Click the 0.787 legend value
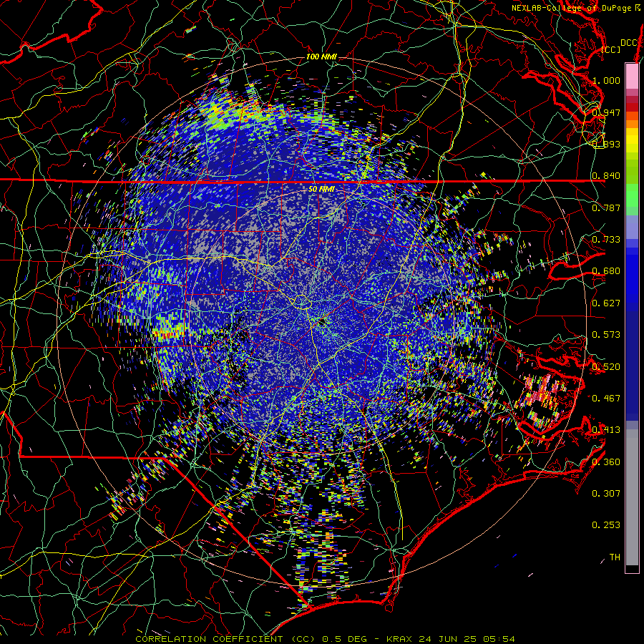644x644 pixels. [606, 208]
